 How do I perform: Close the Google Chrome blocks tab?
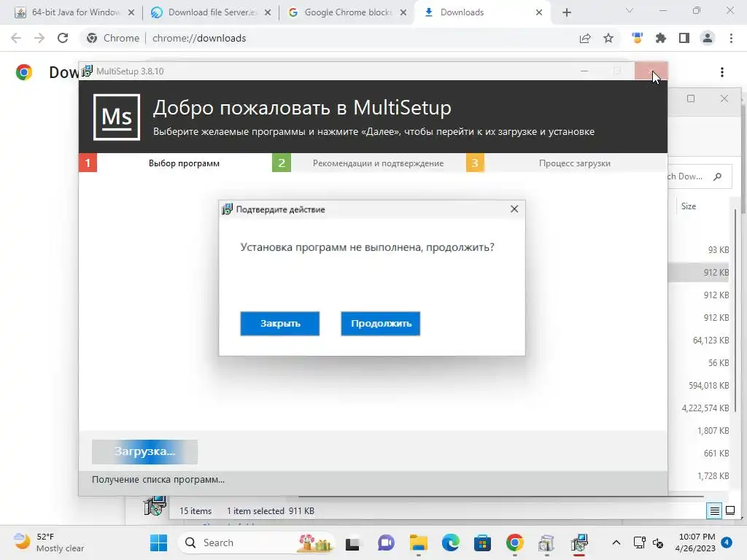tap(403, 12)
